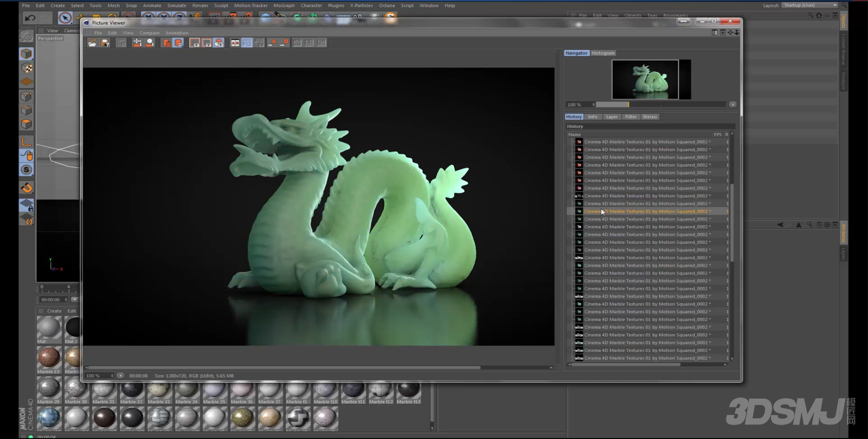Click the AB compare icon in Picture Viewer toolbar
Image resolution: width=868 pixels, height=439 pixels.
click(235, 43)
